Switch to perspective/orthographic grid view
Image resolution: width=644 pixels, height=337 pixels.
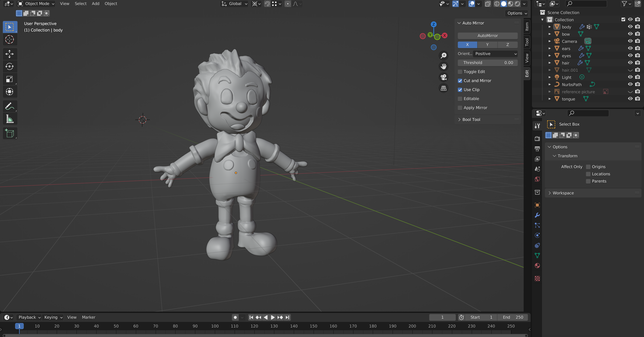444,88
